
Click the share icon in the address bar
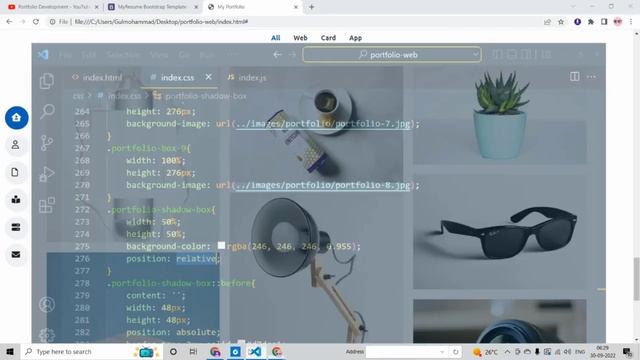[547, 22]
